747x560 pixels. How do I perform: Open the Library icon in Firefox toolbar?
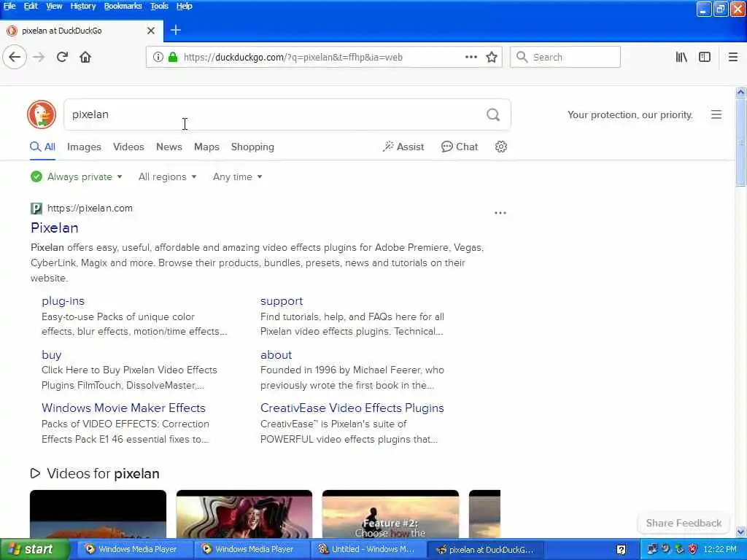pyautogui.click(x=681, y=57)
